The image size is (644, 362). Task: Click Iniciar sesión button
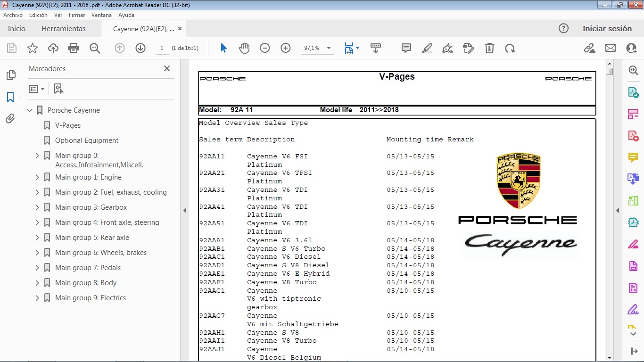tap(607, 29)
